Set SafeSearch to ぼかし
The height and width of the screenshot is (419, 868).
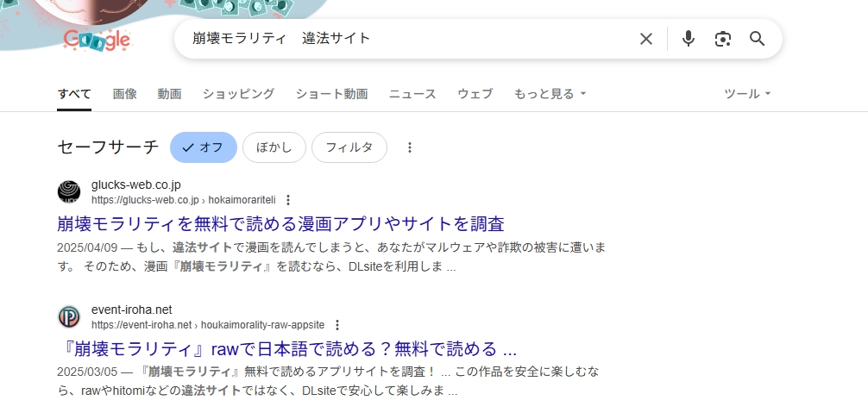274,147
